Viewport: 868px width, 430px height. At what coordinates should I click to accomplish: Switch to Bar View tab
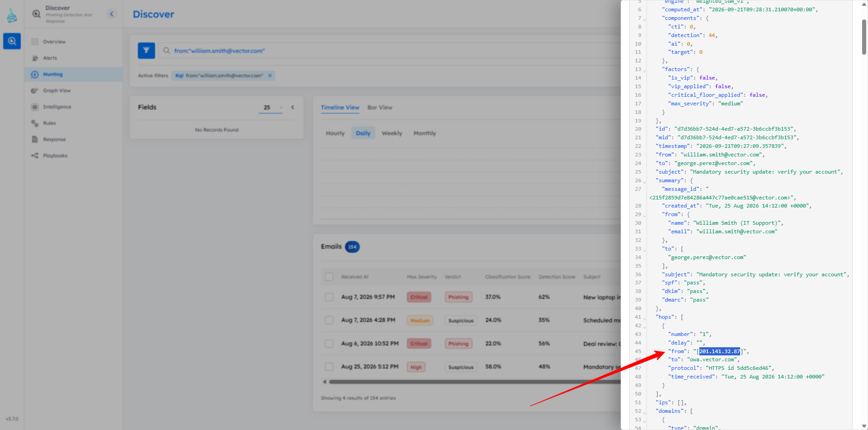[380, 108]
